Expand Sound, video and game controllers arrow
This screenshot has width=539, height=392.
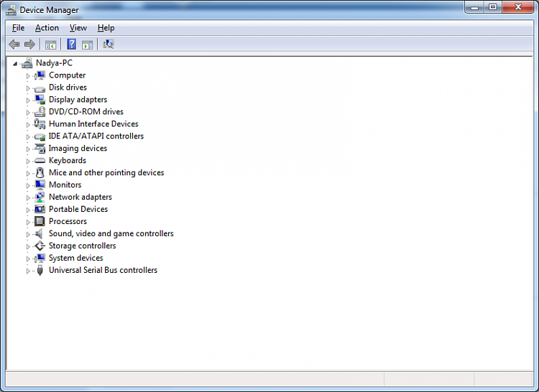pyautogui.click(x=28, y=234)
